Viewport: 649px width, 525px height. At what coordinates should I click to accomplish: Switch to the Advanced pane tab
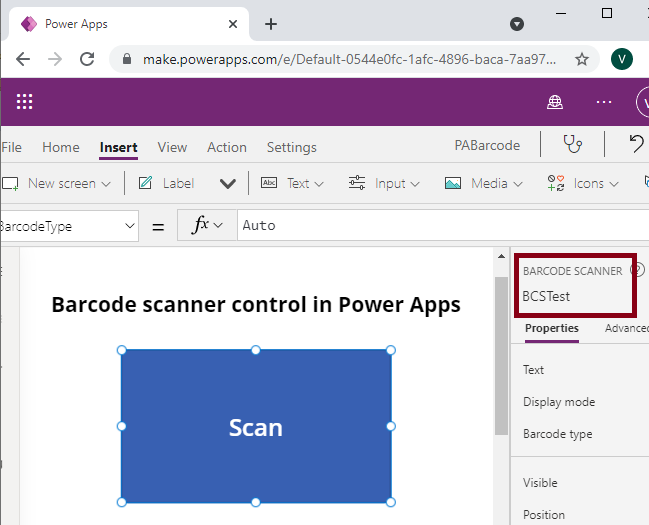pyautogui.click(x=627, y=328)
